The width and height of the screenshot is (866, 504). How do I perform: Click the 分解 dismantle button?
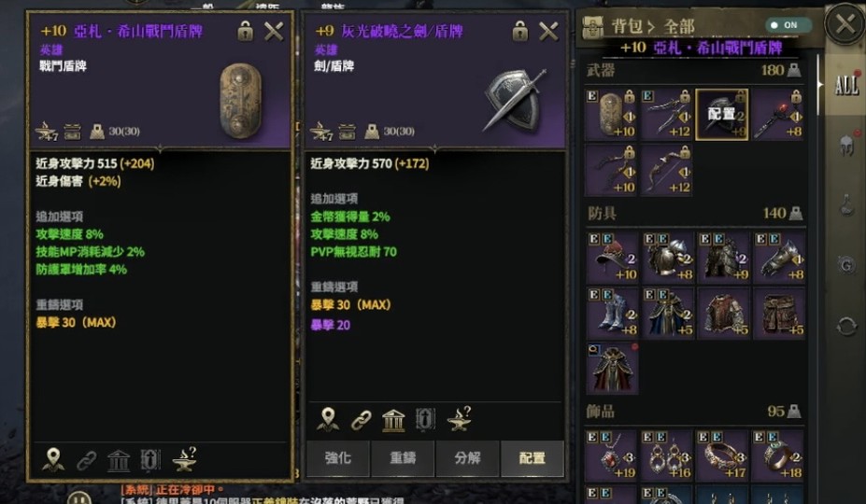coord(467,457)
